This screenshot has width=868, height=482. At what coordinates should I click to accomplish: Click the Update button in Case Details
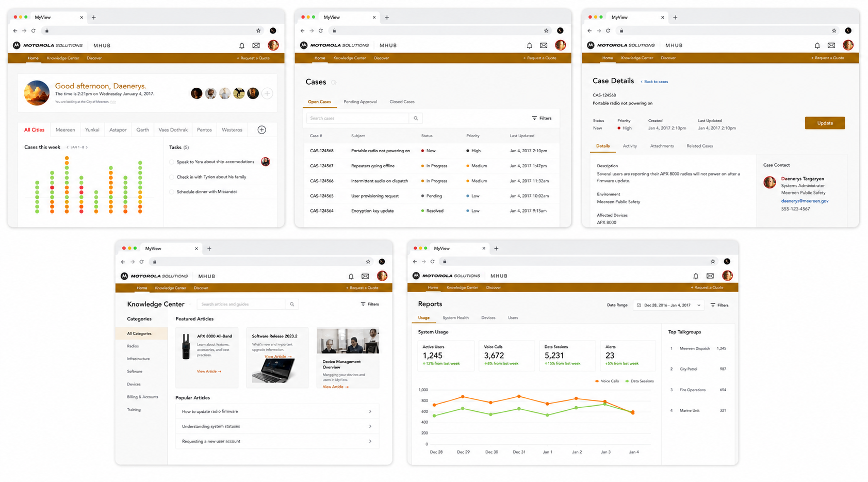coord(825,123)
